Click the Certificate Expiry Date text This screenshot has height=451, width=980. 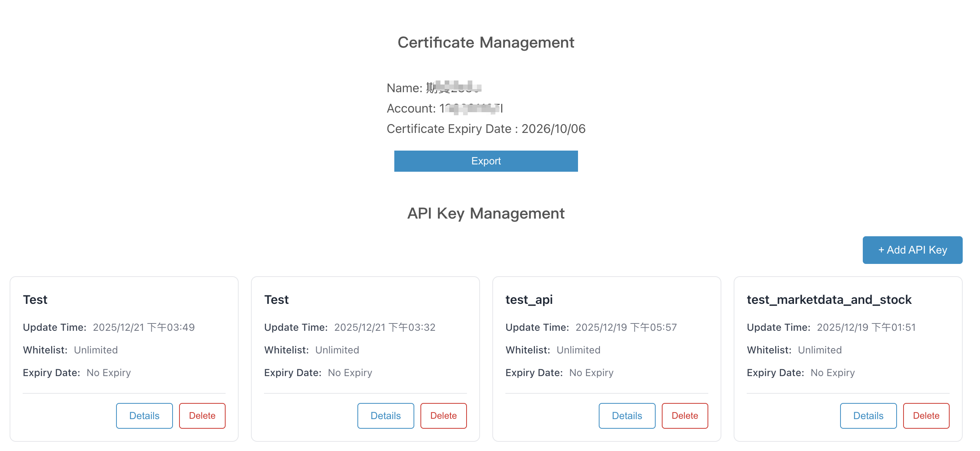[x=486, y=129]
